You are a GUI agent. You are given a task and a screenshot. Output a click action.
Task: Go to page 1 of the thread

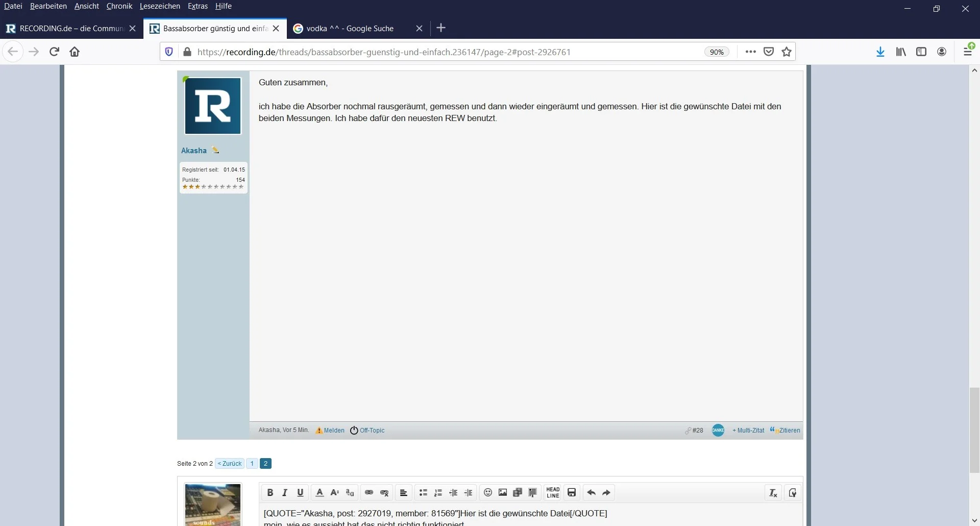click(x=252, y=464)
